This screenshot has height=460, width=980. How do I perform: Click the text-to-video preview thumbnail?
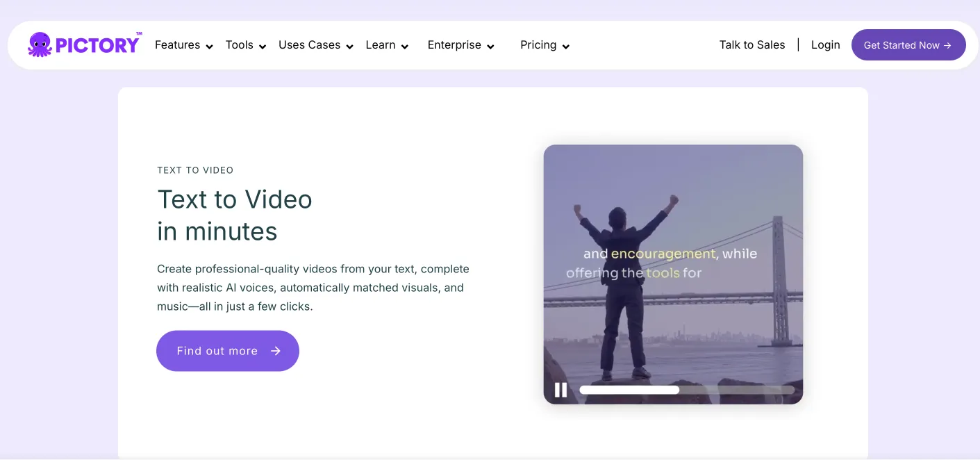[673, 274]
